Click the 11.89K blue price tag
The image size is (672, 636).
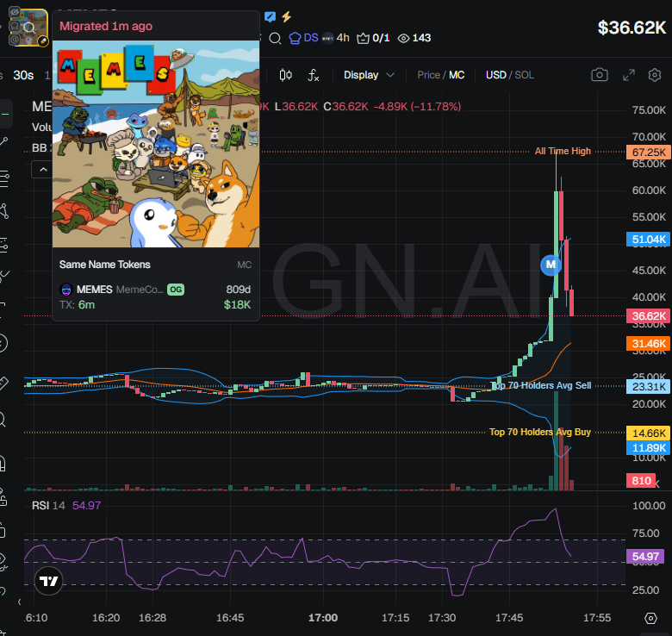(649, 448)
